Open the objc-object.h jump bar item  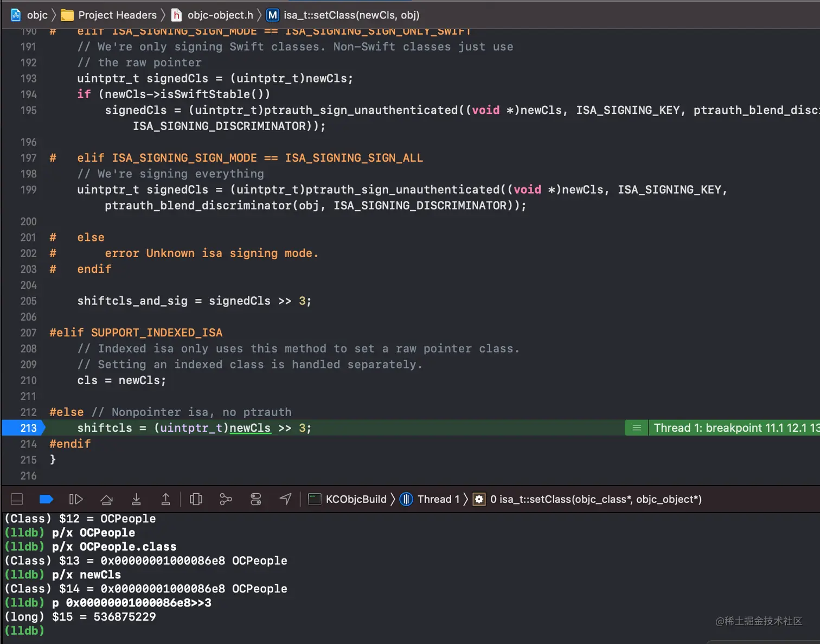coord(220,15)
